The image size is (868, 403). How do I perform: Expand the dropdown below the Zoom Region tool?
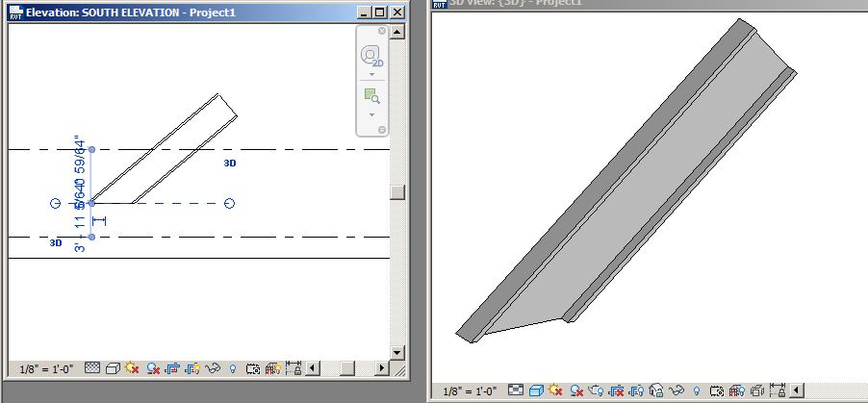(x=371, y=115)
